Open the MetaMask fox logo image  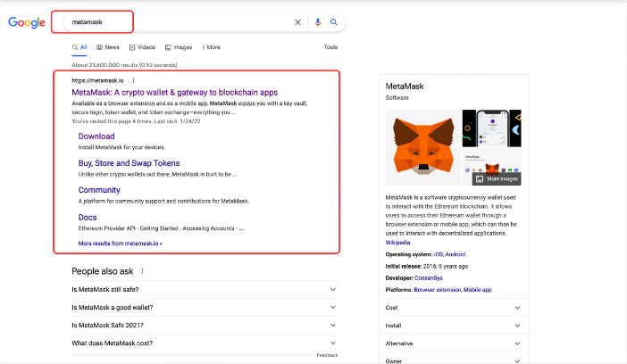[423, 147]
